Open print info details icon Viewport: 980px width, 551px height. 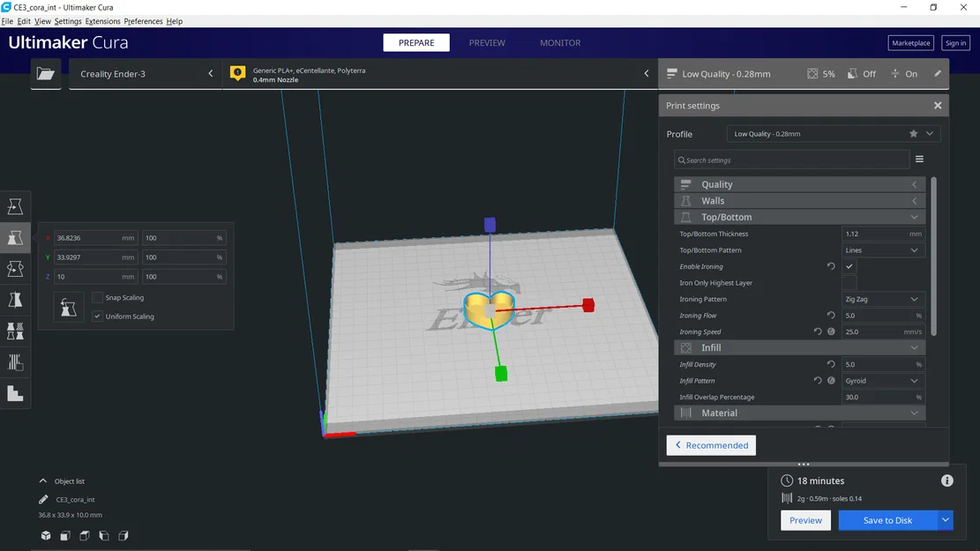946,480
